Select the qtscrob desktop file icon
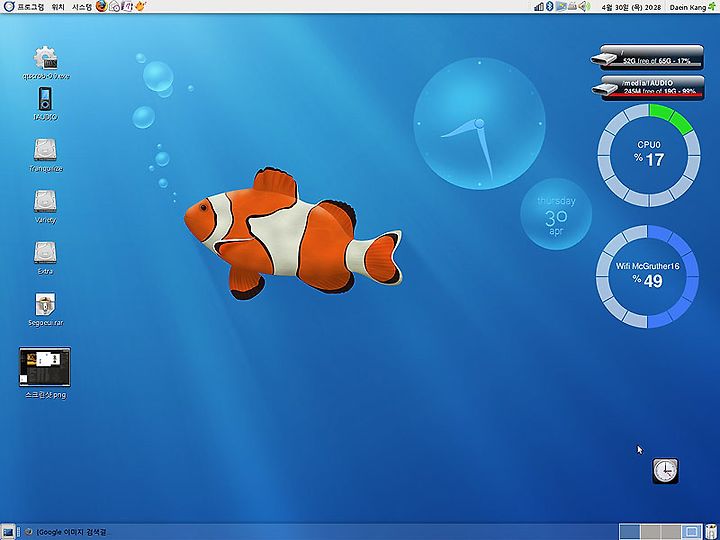 pyautogui.click(x=45, y=62)
